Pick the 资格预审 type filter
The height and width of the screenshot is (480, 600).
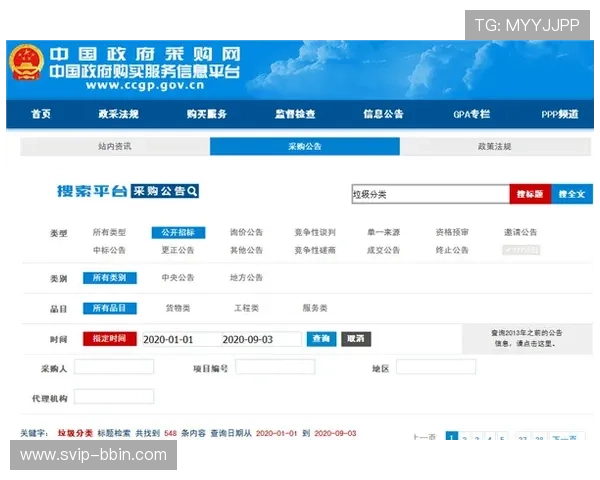coord(452,232)
